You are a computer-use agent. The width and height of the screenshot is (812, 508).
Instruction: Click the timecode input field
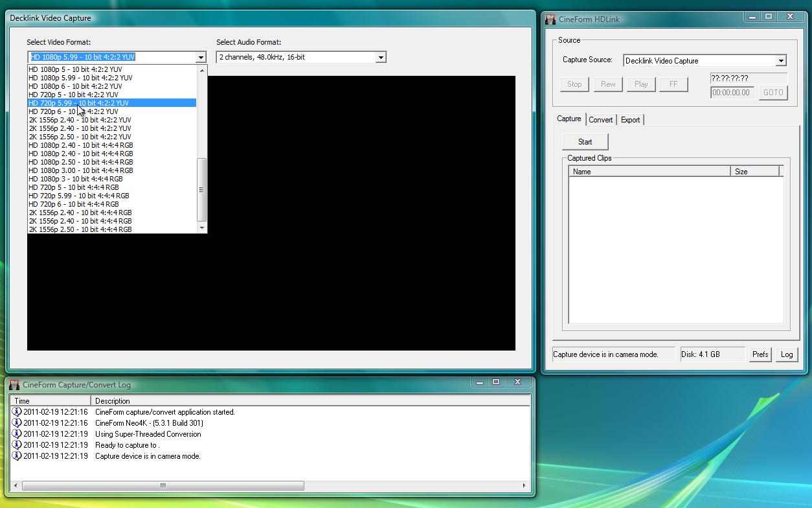(x=732, y=93)
